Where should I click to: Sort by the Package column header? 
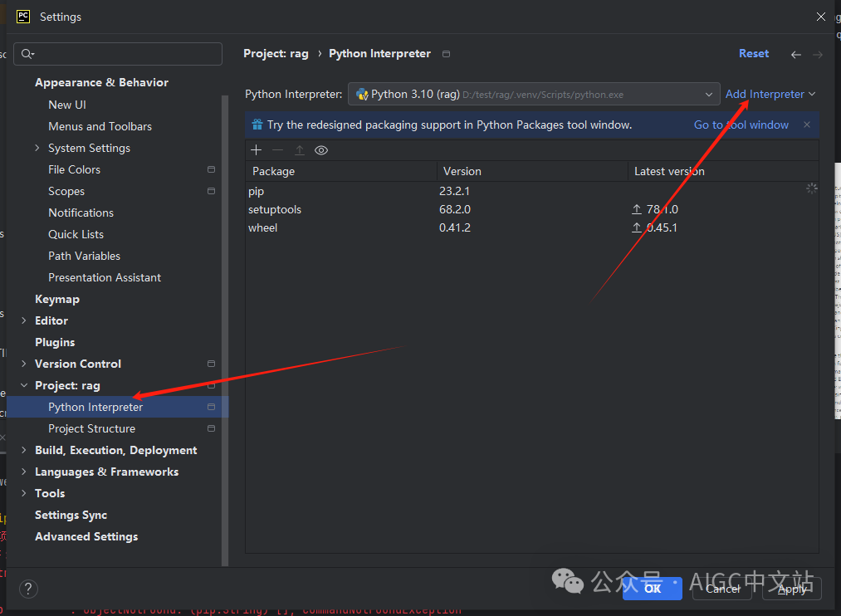point(341,171)
